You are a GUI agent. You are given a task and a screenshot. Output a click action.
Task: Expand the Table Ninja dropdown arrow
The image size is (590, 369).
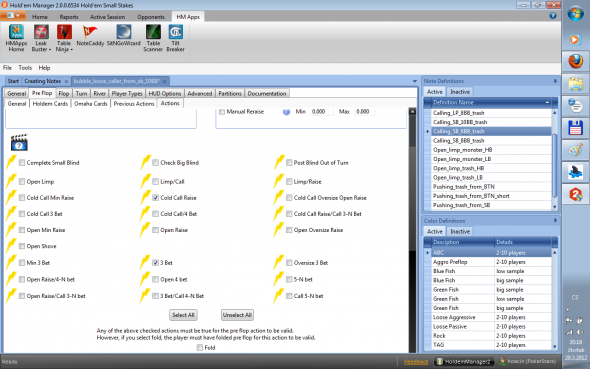(x=71, y=50)
